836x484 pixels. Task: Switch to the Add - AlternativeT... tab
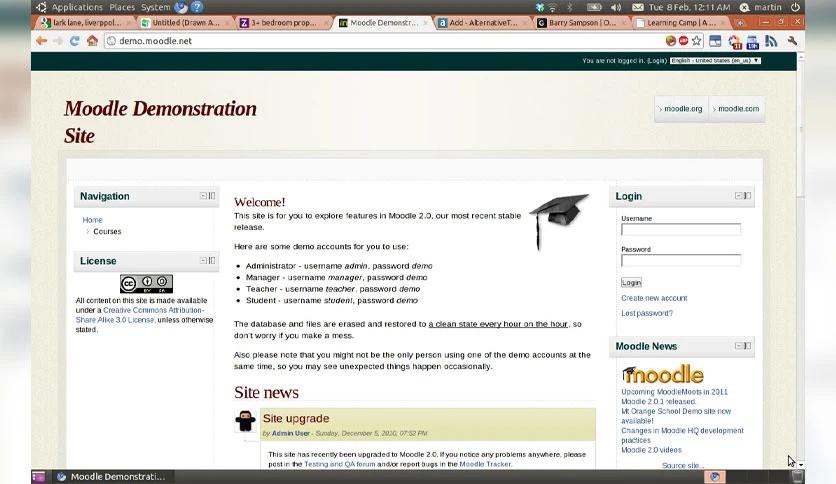[x=483, y=23]
